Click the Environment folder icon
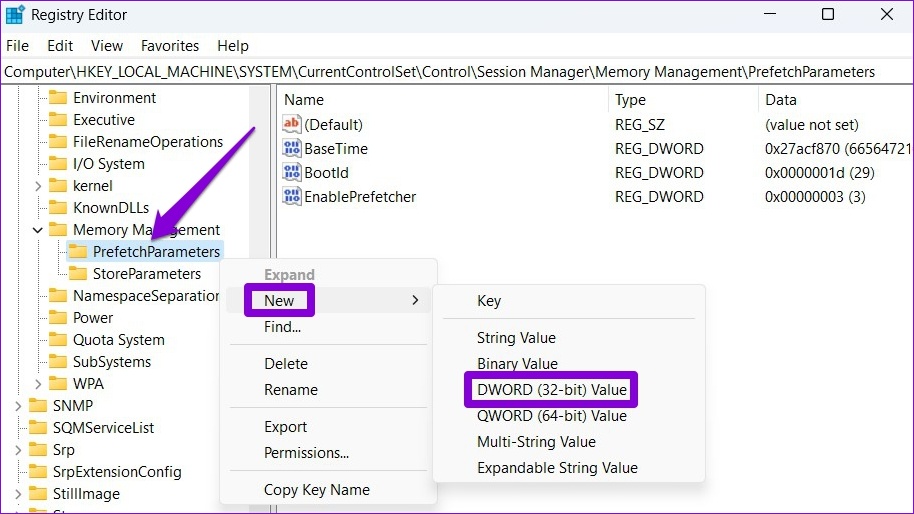The image size is (914, 514). [58, 97]
